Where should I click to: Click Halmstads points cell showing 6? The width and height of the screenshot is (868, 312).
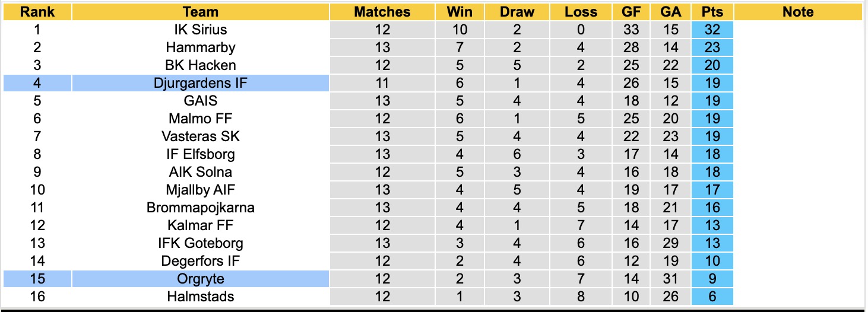point(712,297)
